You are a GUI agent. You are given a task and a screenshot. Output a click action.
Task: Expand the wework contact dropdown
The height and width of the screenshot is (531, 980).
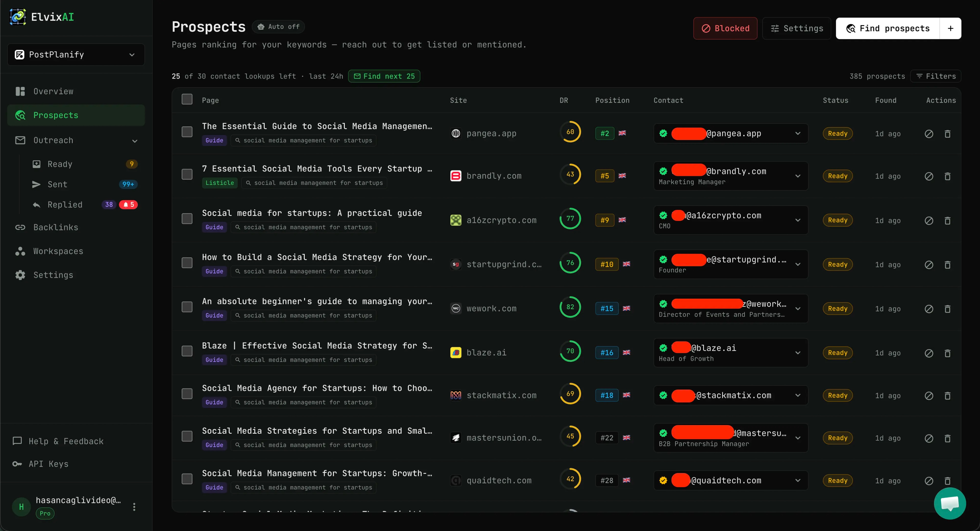(x=797, y=308)
